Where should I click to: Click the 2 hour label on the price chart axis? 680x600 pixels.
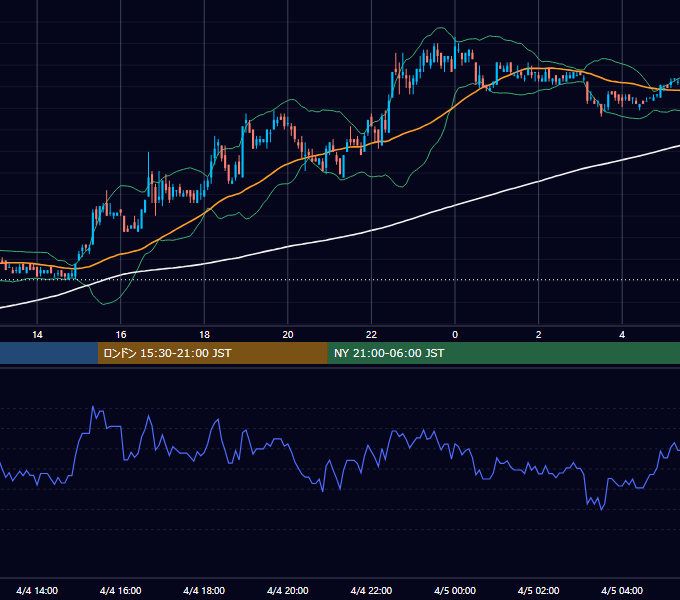[x=539, y=335]
